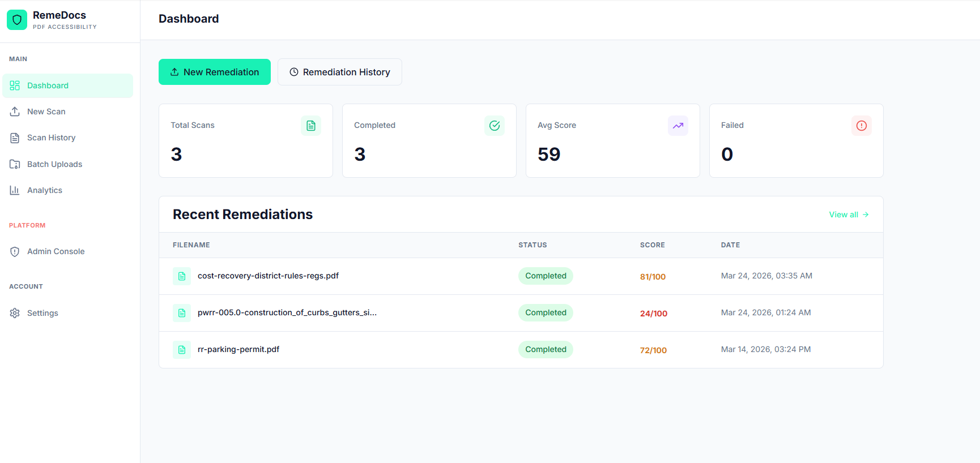Click date Mar 24, 2026, 01:24 AM
The image size is (980, 463).
pos(766,312)
